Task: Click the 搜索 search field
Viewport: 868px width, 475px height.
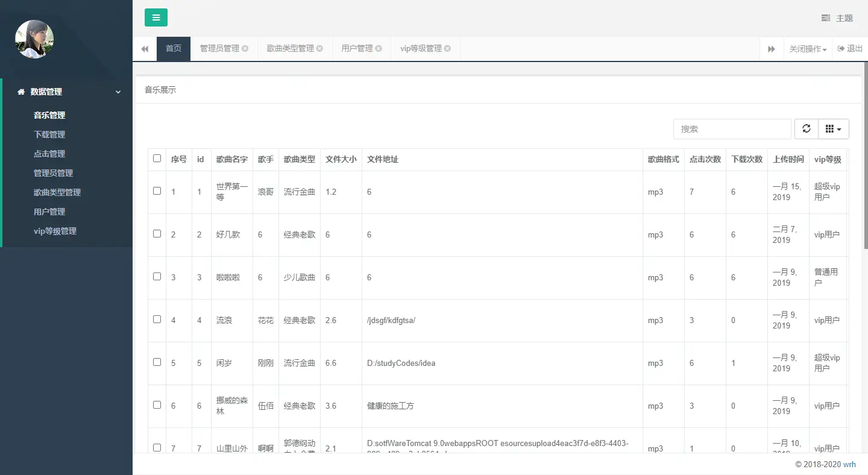Action: 732,129
